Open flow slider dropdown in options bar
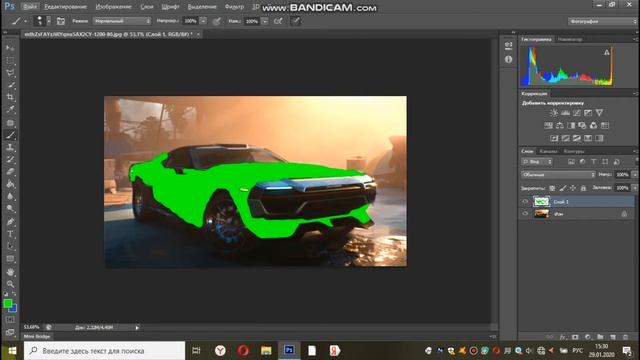640x360 pixels. [265, 21]
